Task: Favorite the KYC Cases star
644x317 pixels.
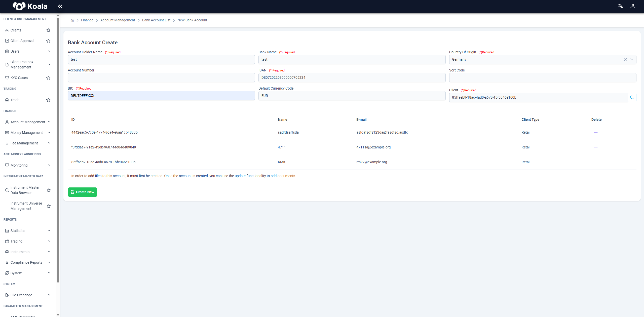Action: [x=48, y=78]
